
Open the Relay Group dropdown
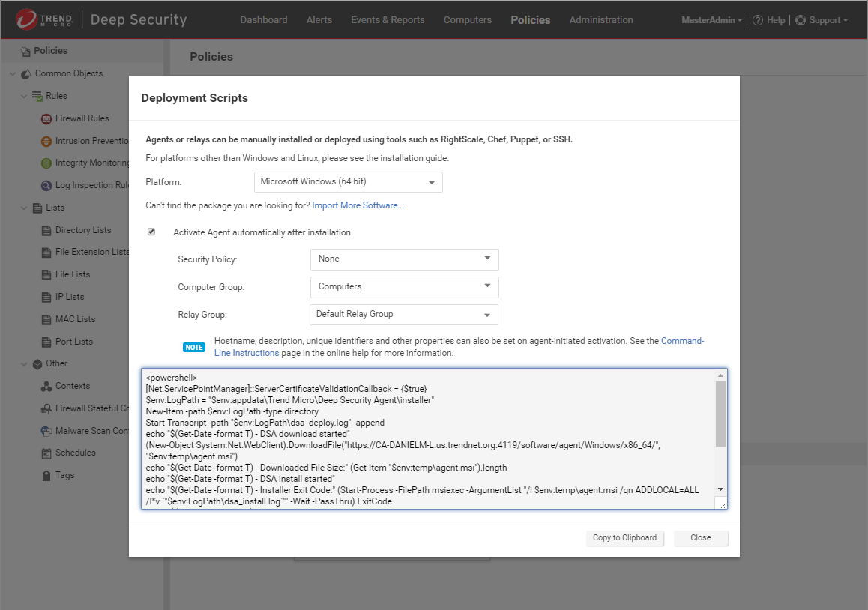click(x=404, y=315)
